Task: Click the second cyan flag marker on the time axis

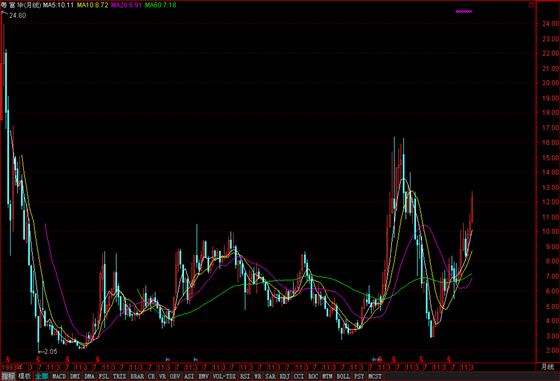Action: (x=195, y=359)
